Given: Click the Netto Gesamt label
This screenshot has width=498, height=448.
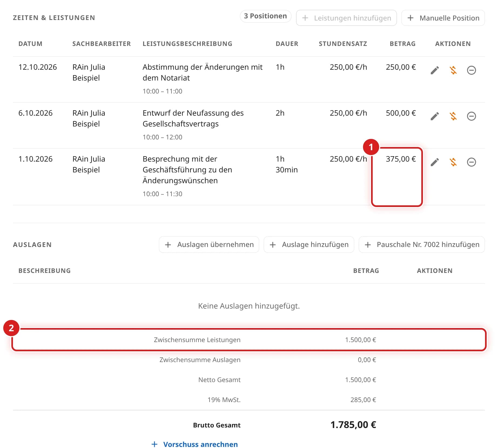Looking at the screenshot, I should click(x=219, y=380).
